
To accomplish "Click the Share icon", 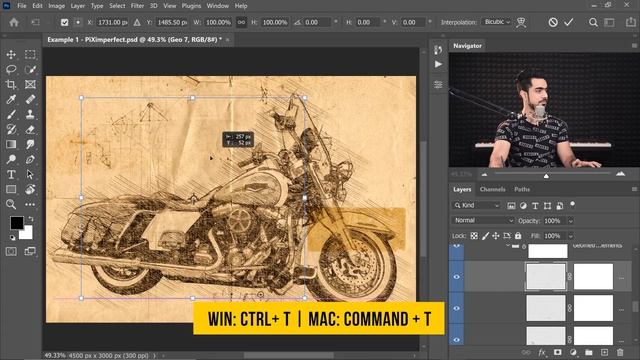I will (631, 22).
